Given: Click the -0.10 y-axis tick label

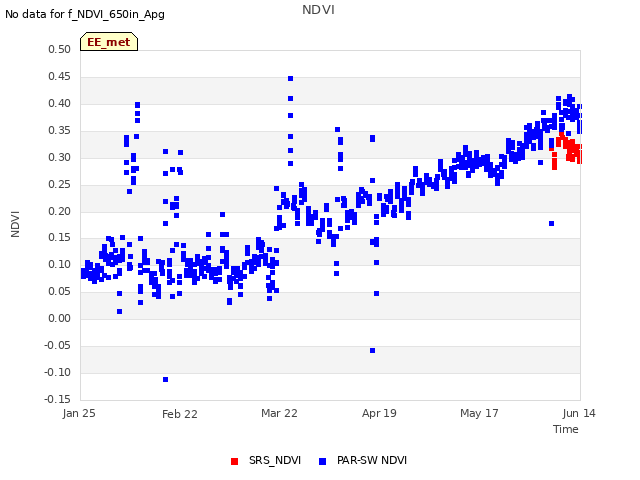Looking at the screenshot, I should coord(58,372).
